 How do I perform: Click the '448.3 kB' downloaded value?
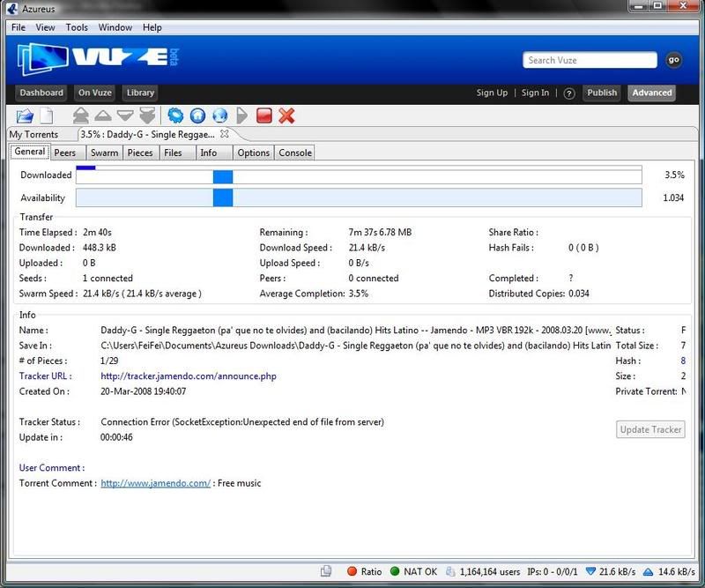coord(100,248)
